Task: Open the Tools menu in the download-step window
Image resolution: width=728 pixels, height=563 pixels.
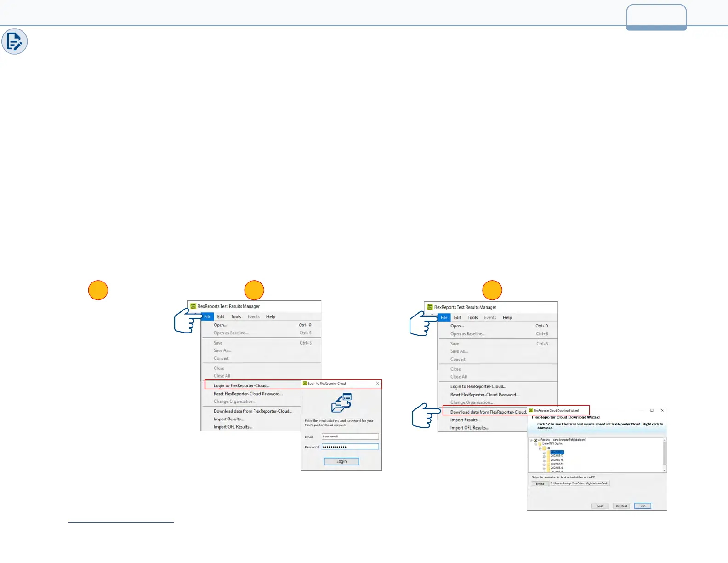Action: 472,317
